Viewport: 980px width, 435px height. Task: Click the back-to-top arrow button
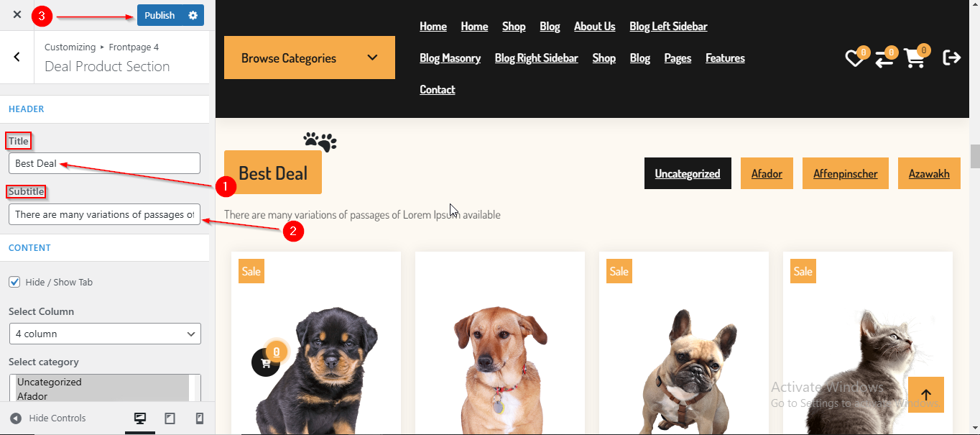[926, 395]
